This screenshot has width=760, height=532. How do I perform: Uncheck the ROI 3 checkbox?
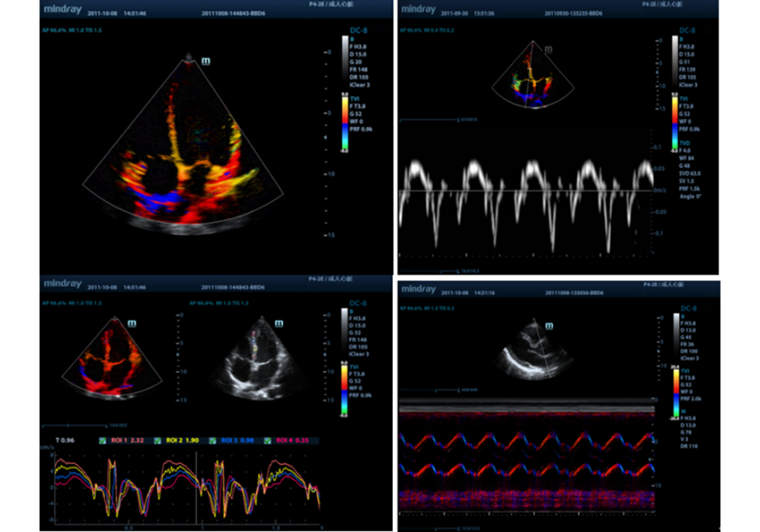click(x=213, y=441)
